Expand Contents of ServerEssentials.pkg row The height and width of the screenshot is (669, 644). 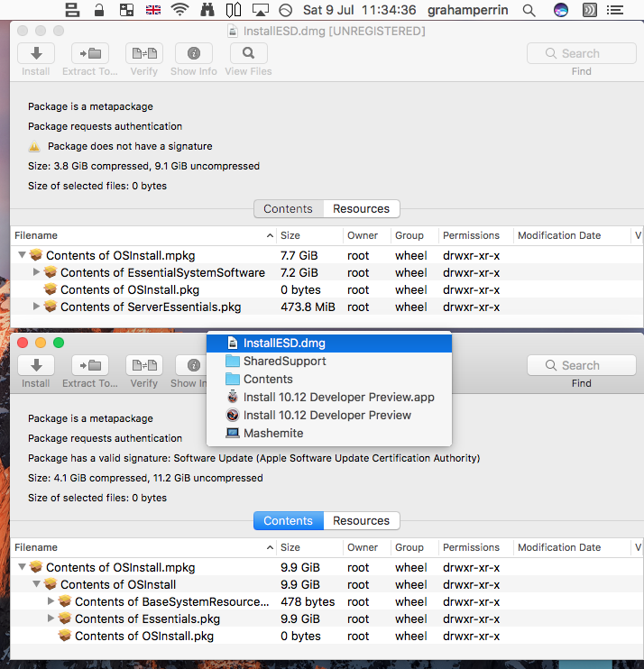click(x=36, y=306)
